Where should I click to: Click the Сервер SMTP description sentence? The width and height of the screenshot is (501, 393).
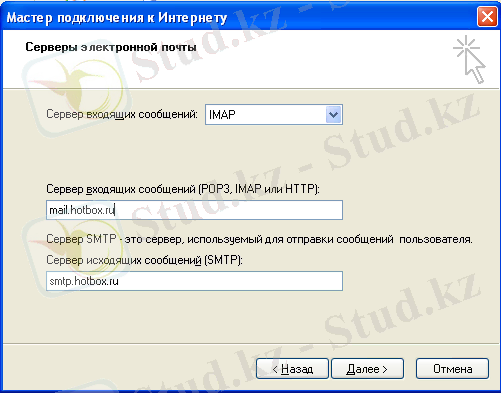coord(259,239)
